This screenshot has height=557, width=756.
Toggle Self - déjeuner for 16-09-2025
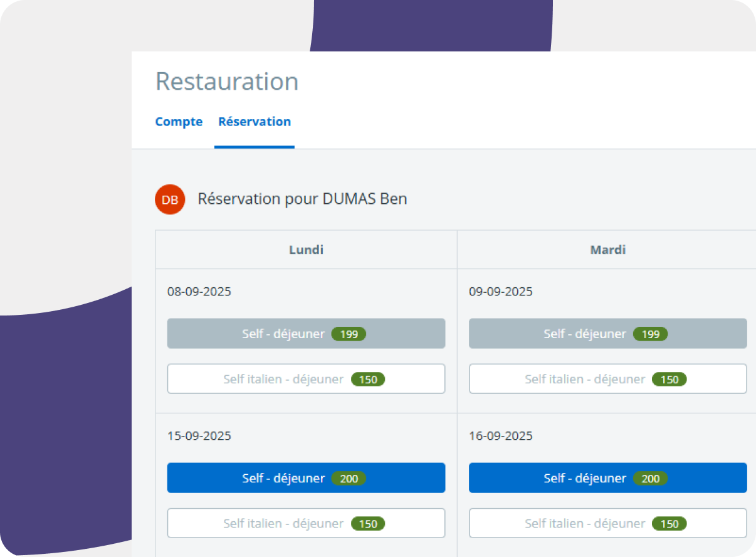tap(607, 478)
